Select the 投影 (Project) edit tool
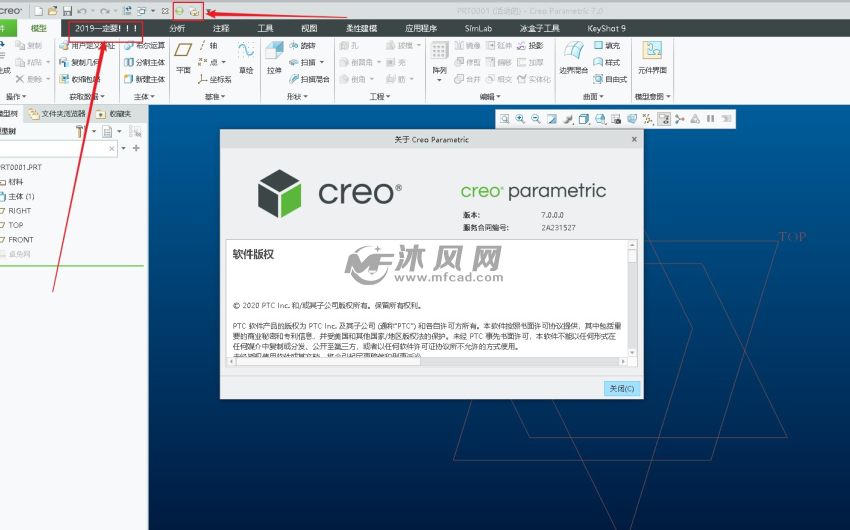 point(530,46)
